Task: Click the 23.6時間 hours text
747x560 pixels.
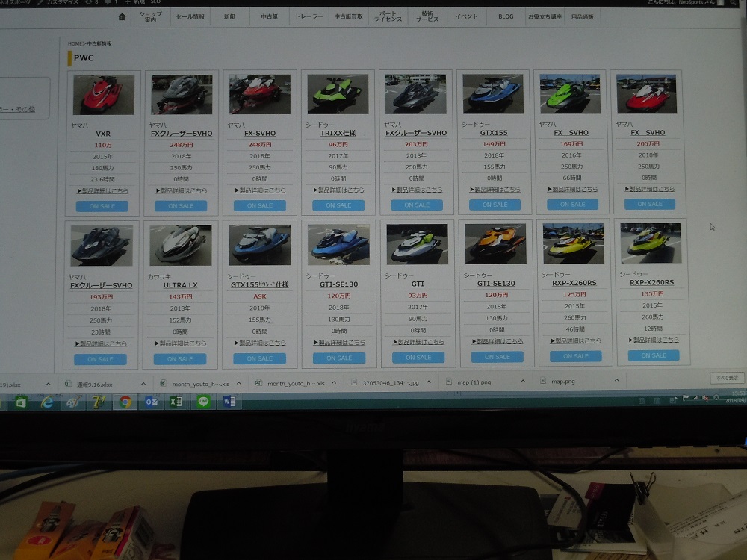Action: click(x=102, y=179)
